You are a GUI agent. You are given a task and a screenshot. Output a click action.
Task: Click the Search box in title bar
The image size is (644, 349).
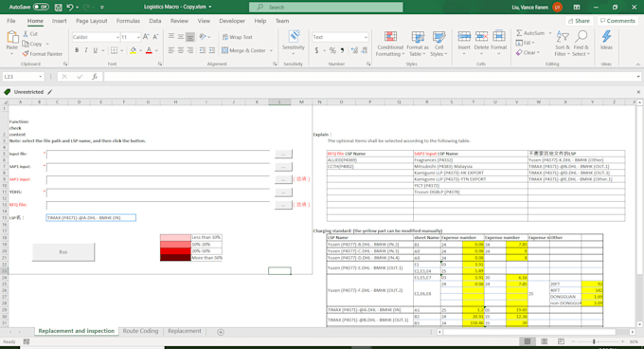[x=326, y=7]
